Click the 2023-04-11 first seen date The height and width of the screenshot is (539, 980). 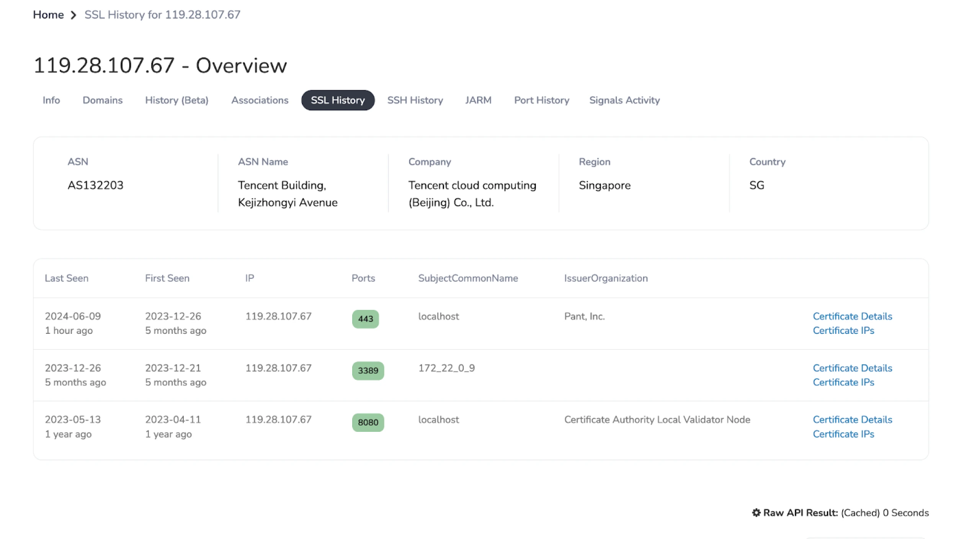(173, 420)
